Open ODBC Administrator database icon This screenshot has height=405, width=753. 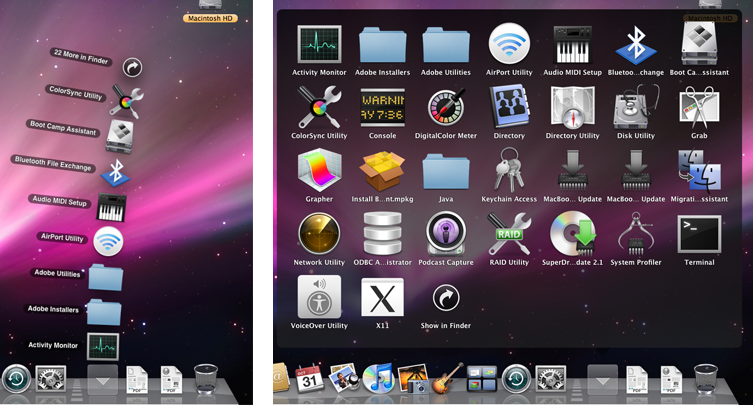382,233
